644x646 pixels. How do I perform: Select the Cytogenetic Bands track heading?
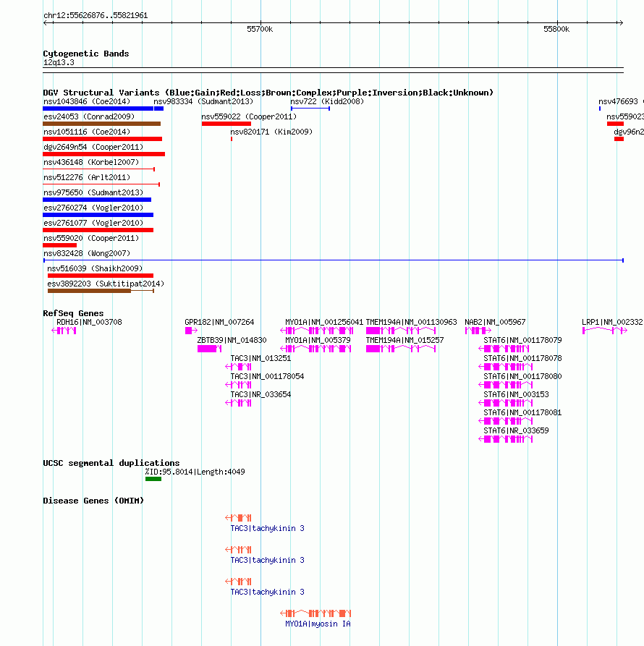85,54
